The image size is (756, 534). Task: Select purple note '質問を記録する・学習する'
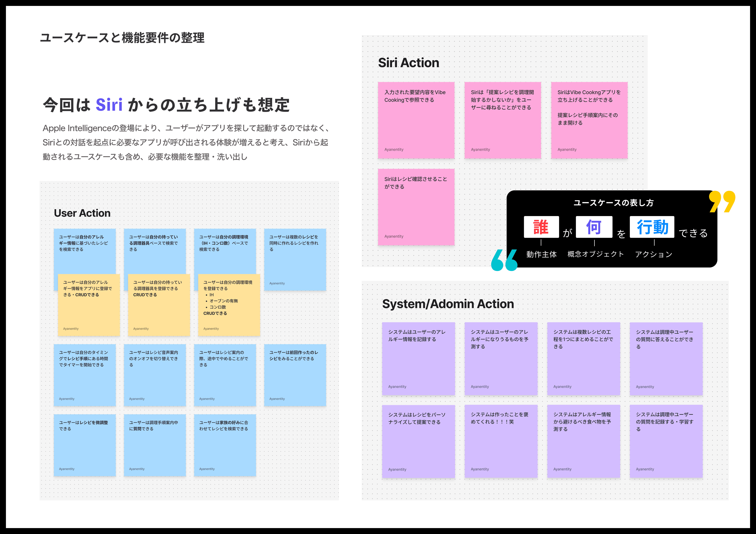coord(666,441)
